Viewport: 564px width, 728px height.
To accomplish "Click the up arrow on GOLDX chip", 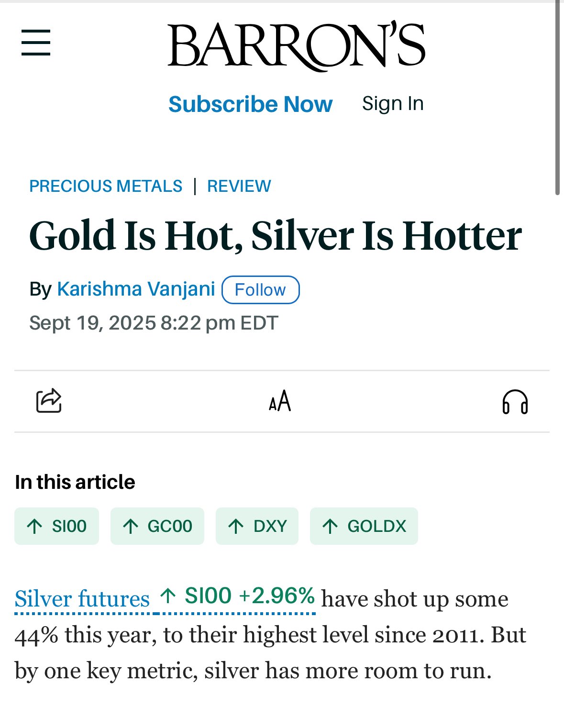I will click(x=330, y=526).
